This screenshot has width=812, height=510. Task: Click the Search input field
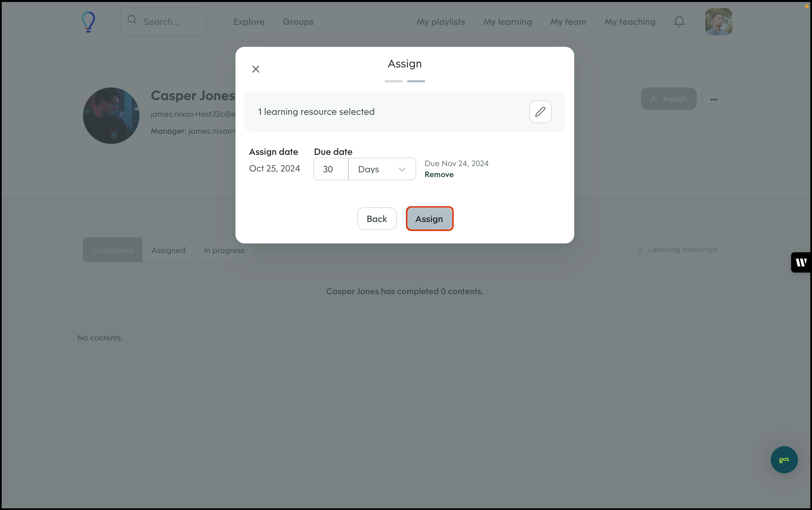[x=163, y=21]
